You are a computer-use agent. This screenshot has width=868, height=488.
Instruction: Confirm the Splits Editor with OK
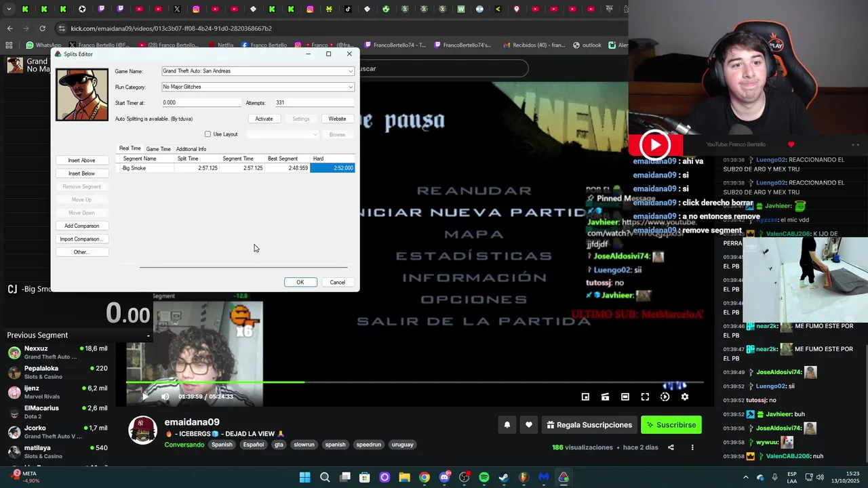pyautogui.click(x=300, y=282)
